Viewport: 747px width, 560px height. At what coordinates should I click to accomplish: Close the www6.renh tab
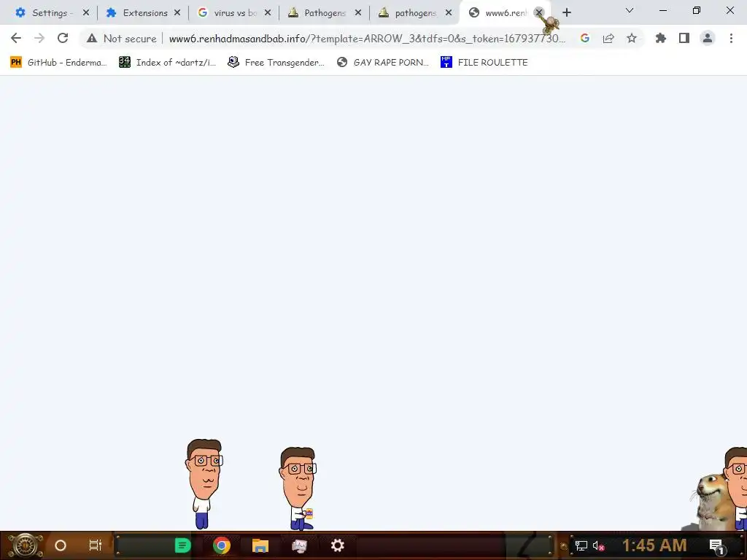539,13
